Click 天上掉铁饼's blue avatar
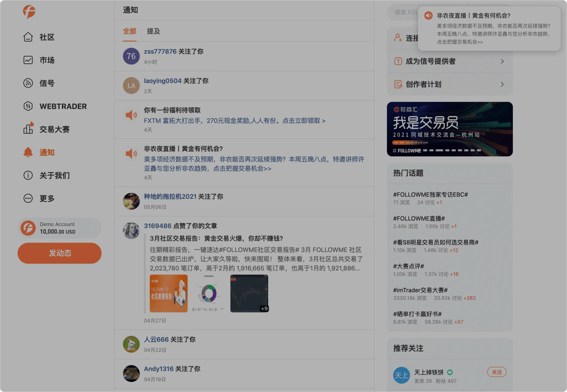This screenshot has height=392, width=567. pos(402,375)
